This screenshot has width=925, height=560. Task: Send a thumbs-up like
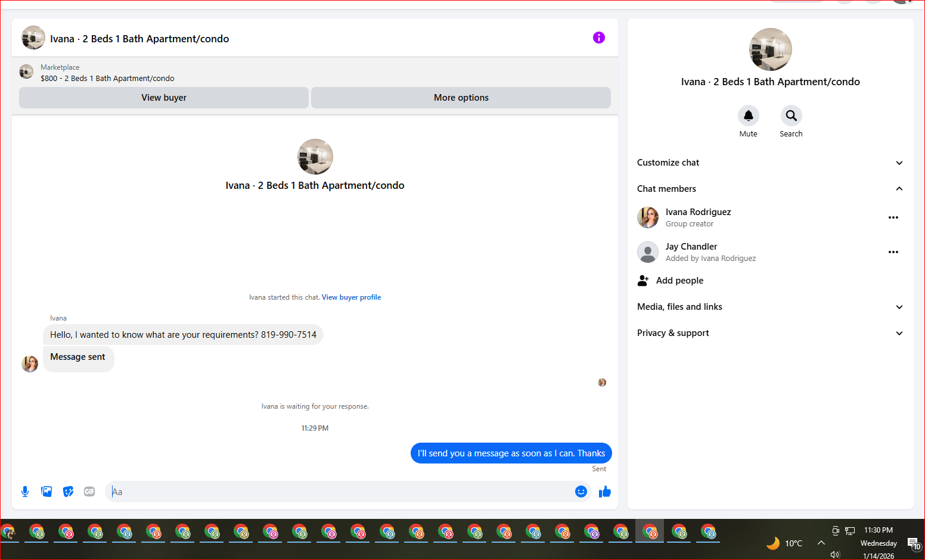pos(605,491)
